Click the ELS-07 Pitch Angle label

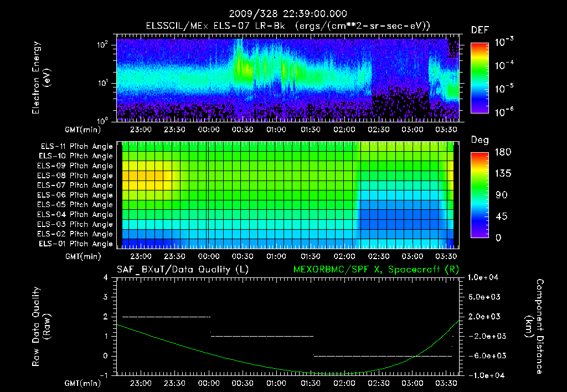click(x=75, y=185)
